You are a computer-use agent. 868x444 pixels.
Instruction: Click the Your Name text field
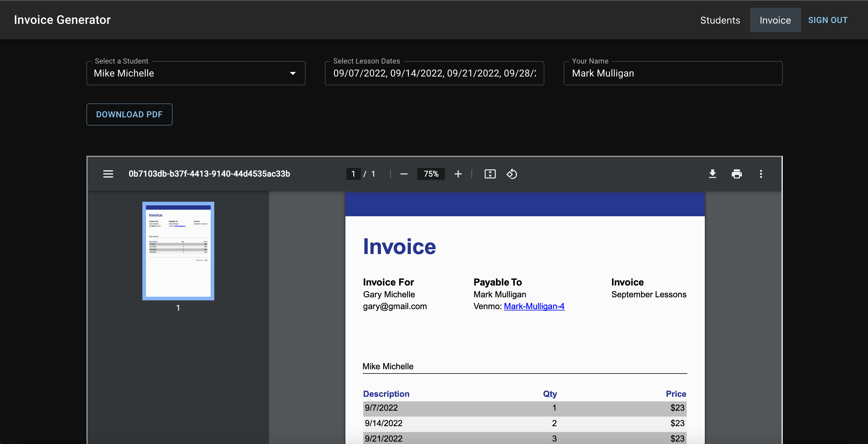(672, 73)
